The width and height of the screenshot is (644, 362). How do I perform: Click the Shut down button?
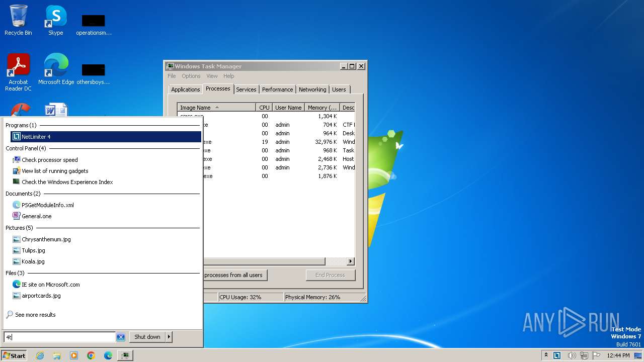click(147, 337)
